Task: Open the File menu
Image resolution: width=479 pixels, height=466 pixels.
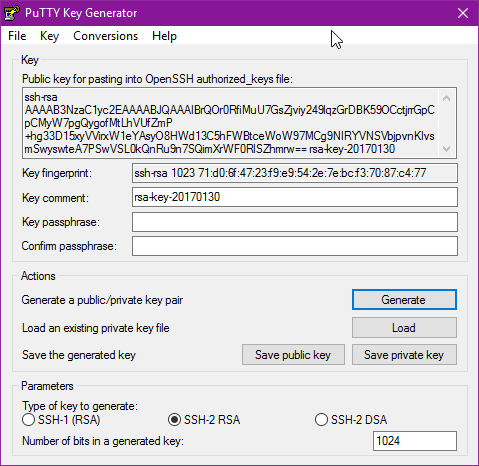Action: (x=17, y=36)
